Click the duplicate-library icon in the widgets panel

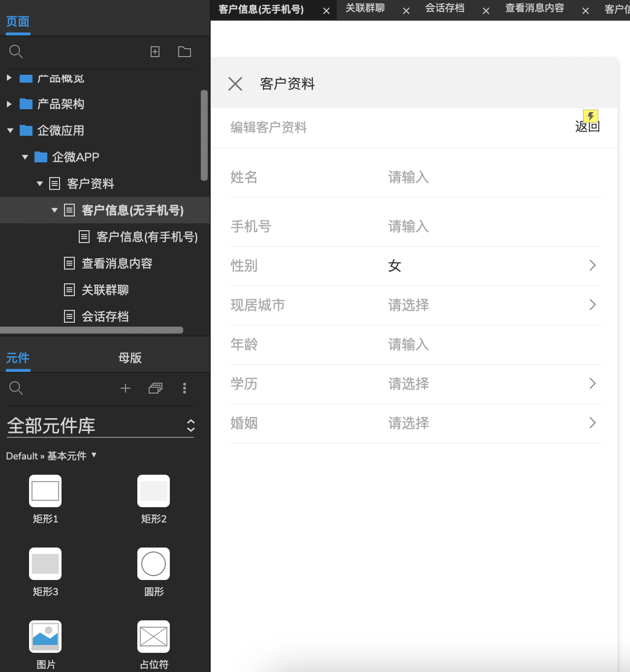[x=156, y=388]
